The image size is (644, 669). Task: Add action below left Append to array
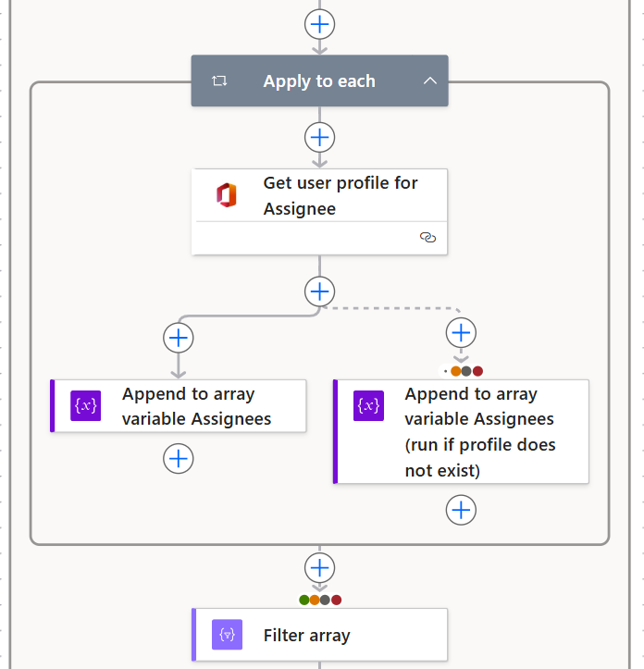coord(179,458)
